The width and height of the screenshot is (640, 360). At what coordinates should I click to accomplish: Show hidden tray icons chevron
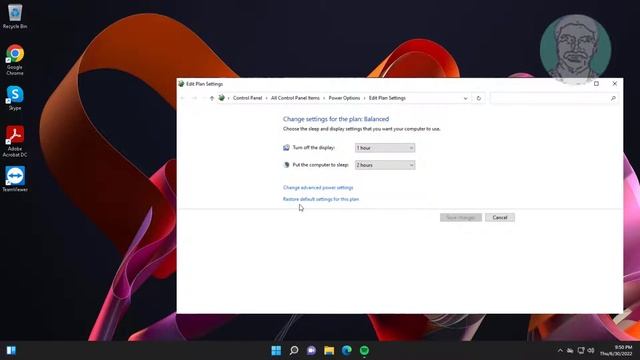tap(560, 350)
